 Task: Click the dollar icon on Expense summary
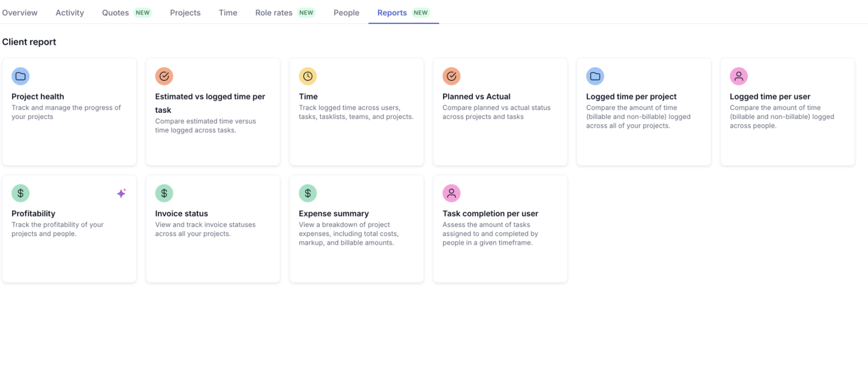click(308, 193)
